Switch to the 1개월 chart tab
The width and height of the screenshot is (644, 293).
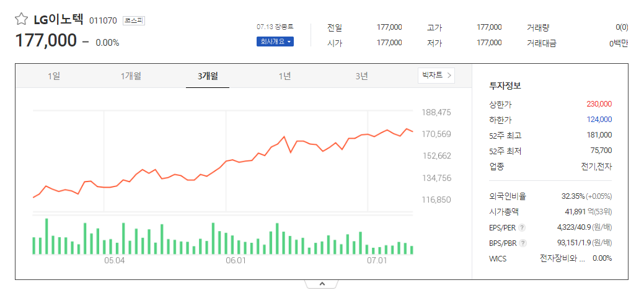[x=131, y=76]
